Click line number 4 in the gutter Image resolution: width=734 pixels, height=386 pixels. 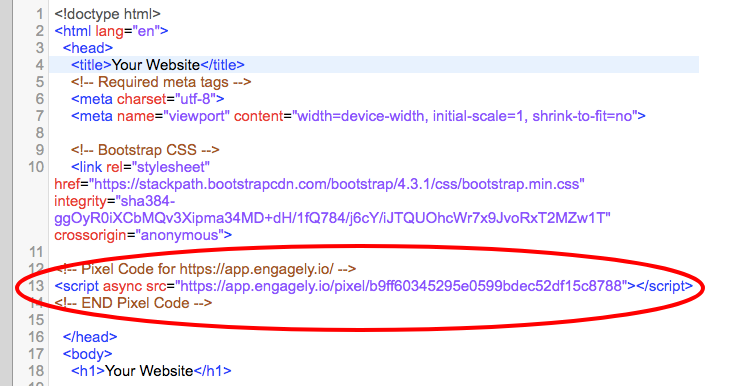point(39,65)
